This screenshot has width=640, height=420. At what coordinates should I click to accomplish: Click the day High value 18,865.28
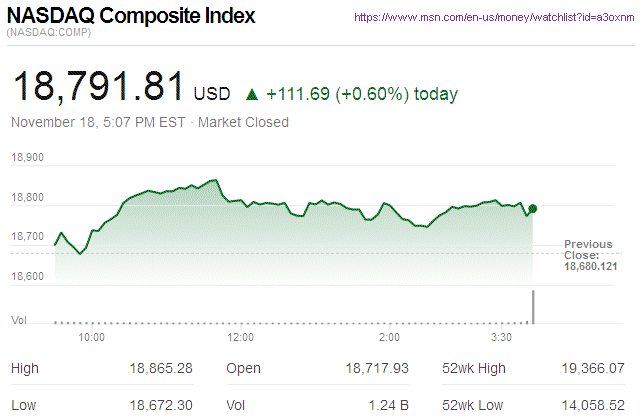[160, 369]
